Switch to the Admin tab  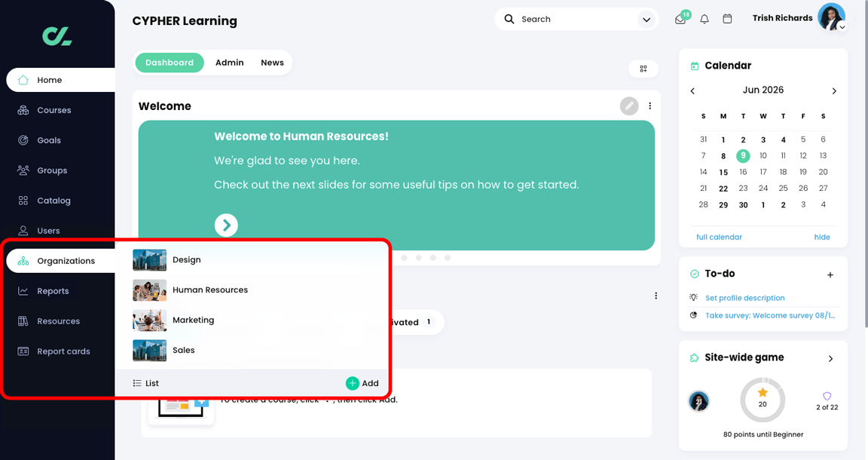pos(230,63)
